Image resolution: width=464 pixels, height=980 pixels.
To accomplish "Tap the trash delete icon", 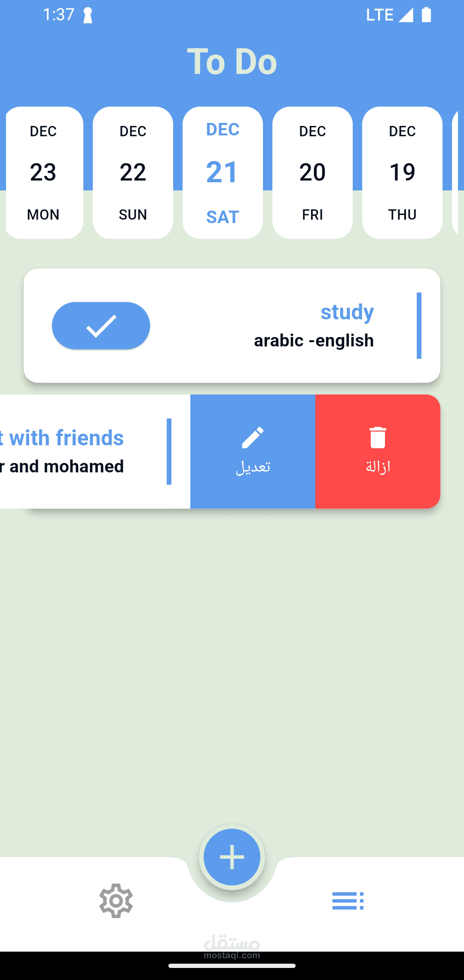I will [378, 438].
